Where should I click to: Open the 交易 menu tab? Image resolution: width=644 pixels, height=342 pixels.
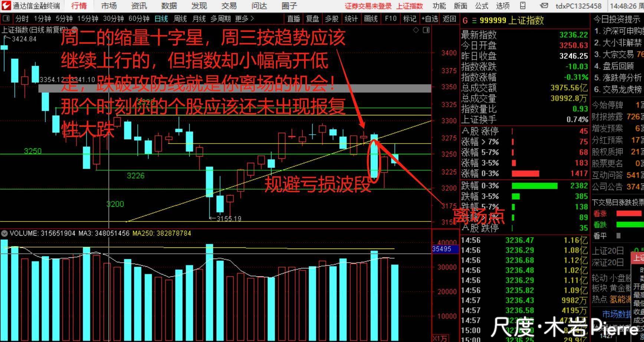(x=229, y=6)
